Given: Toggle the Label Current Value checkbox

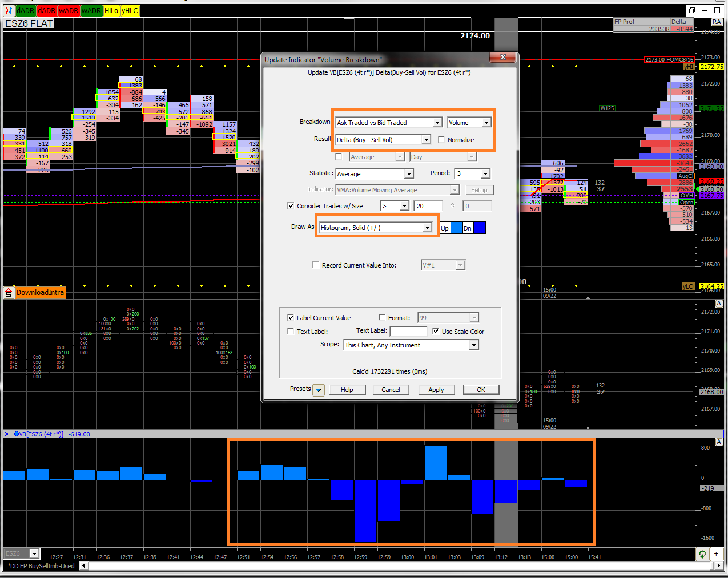Looking at the screenshot, I should click(x=291, y=317).
